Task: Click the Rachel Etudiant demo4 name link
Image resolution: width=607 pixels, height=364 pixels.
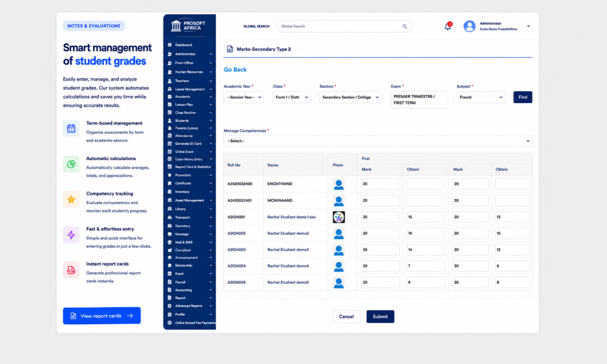Action: 288,266
